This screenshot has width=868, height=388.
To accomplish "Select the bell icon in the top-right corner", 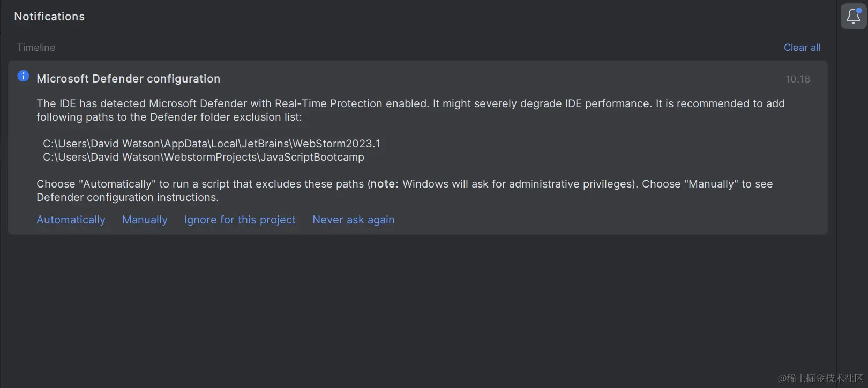I will pyautogui.click(x=853, y=16).
